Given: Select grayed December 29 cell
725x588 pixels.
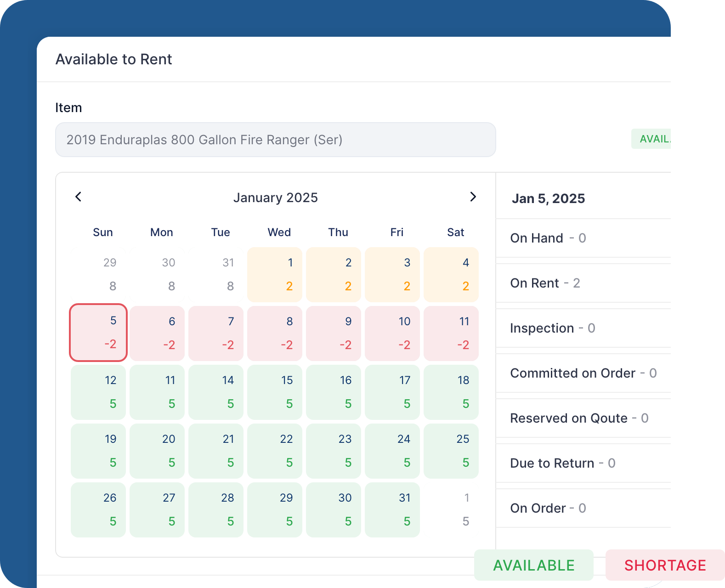Looking at the screenshot, I should point(98,274).
